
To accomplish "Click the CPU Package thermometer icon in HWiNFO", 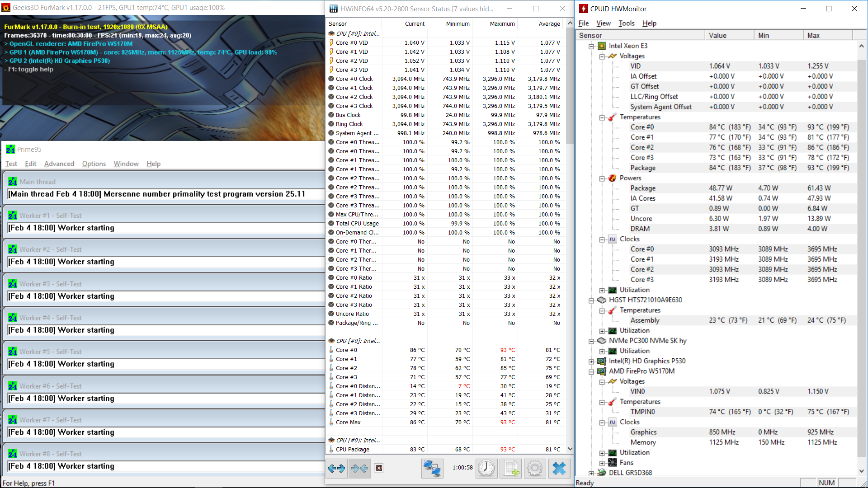I will click(331, 450).
